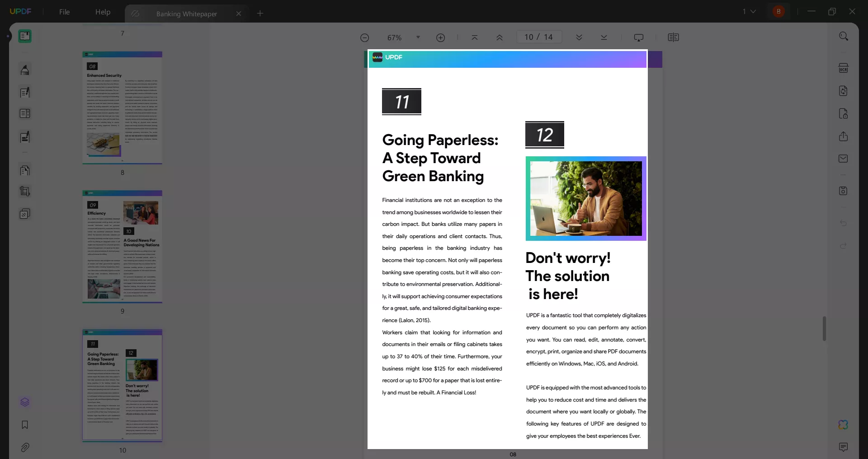Redo the last action
Screen dimensions: 868x459
tap(844, 245)
